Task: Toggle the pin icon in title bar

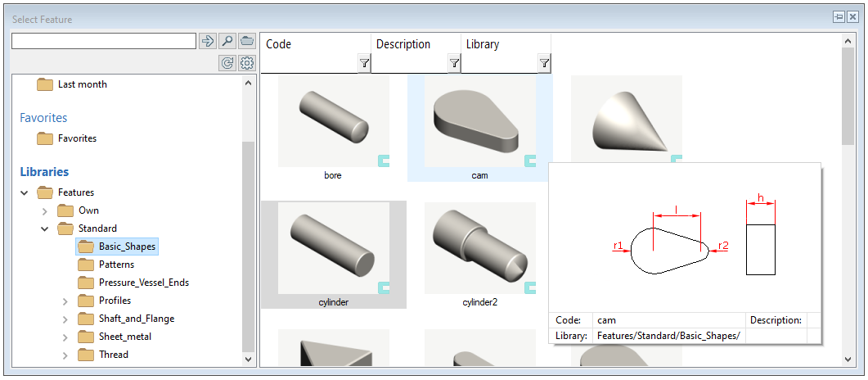Action: (839, 17)
